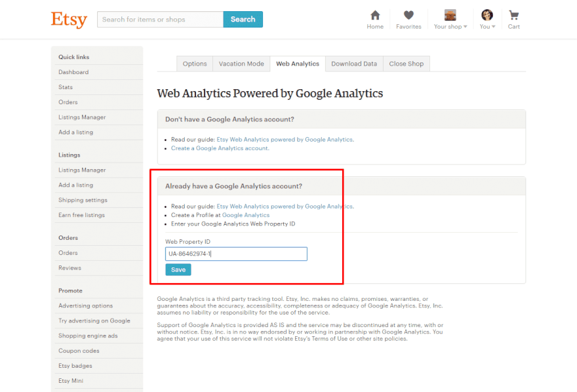The height and width of the screenshot is (392, 577).
Task: Expand the Your shop dropdown
Action: tap(450, 27)
